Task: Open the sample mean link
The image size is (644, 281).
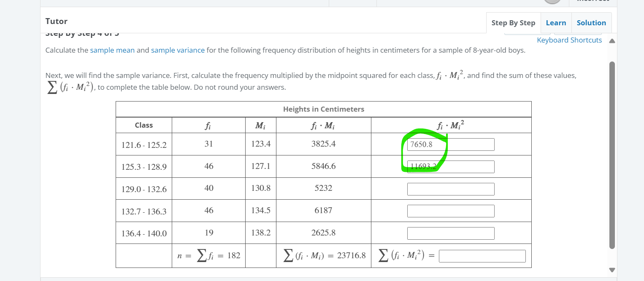Action: [x=112, y=50]
